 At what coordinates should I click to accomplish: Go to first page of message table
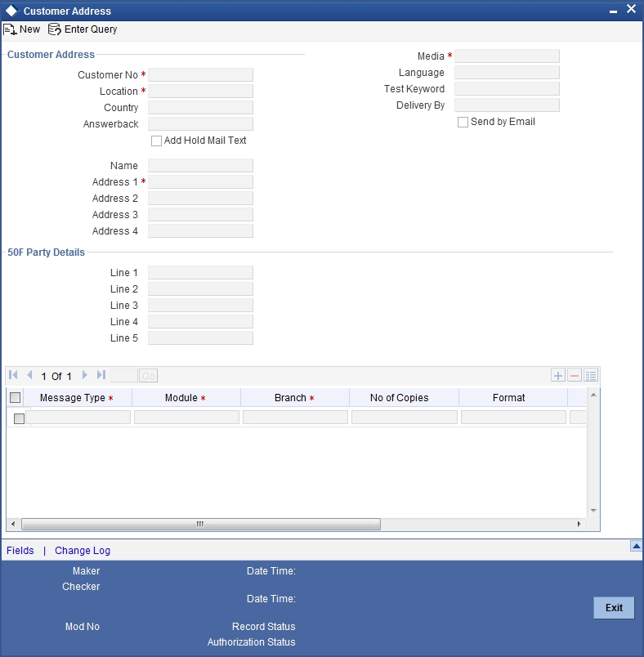tap(13, 375)
